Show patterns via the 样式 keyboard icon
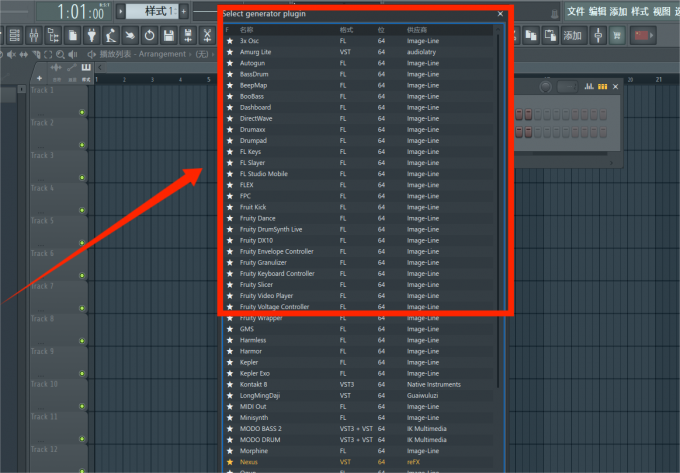Screen dimensions: 680x473 tap(86, 68)
